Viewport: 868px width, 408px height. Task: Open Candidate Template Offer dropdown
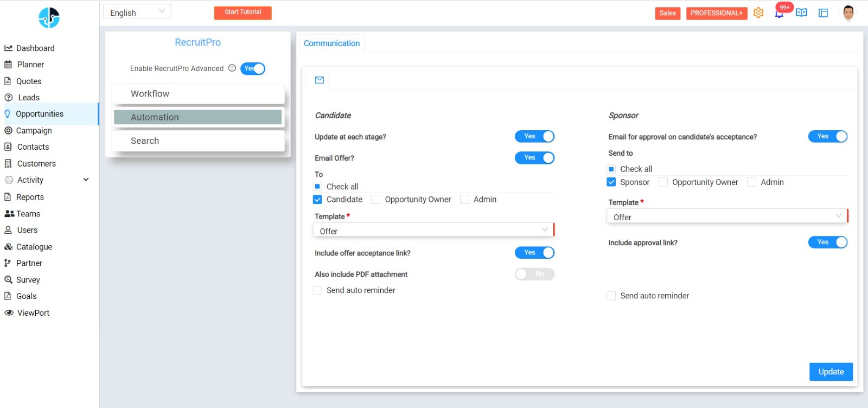click(x=433, y=230)
